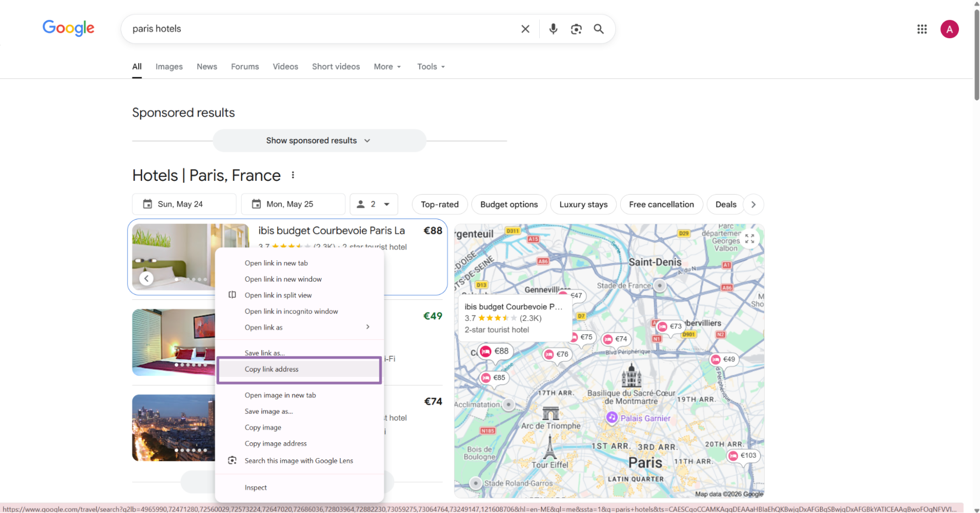Screen dimensions: 980x513
Task: Choose Copy image from context menu
Action: coord(300,428)
